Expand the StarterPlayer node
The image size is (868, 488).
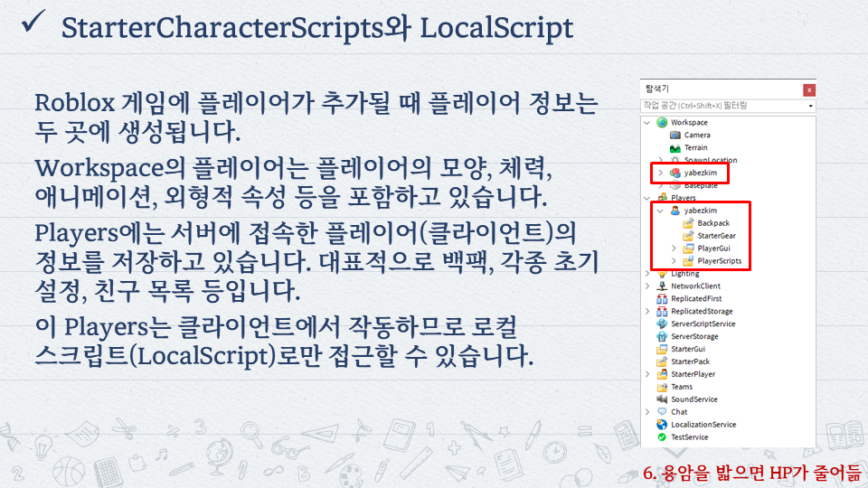click(x=647, y=374)
